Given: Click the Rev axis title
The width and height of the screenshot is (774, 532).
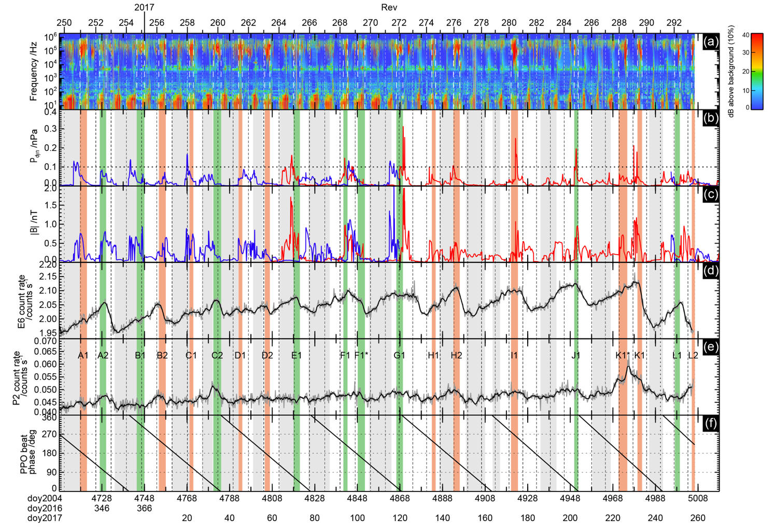Looking at the screenshot, I should [x=389, y=8].
